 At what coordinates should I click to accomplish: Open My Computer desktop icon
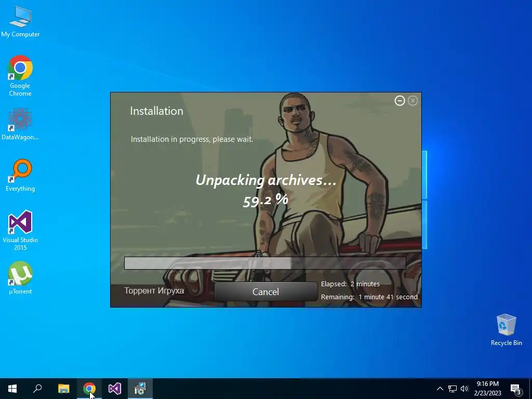20,22
